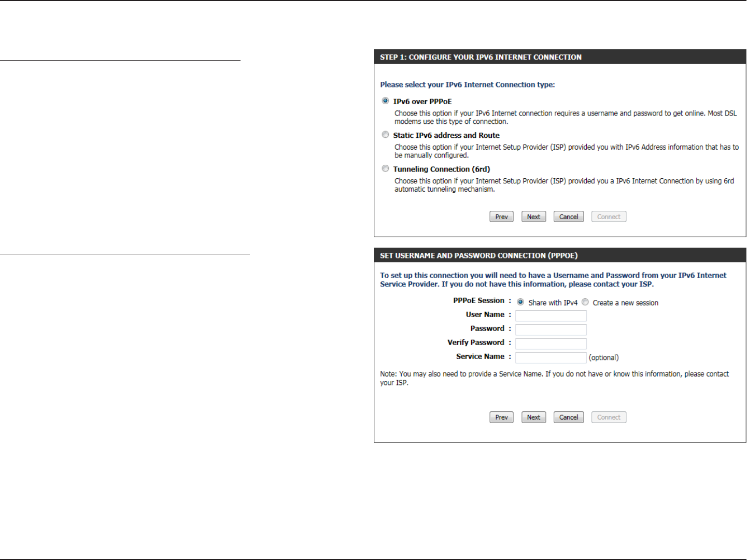Click the 'Verify Password' field label

pyautogui.click(x=476, y=342)
